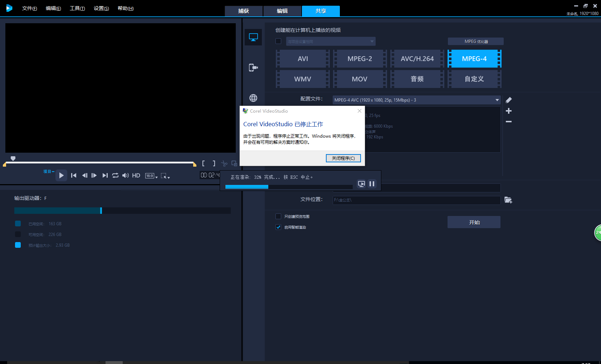Image resolution: width=601 pixels, height=364 pixels.
Task: Pause the rendering with pause icon
Action: [372, 184]
